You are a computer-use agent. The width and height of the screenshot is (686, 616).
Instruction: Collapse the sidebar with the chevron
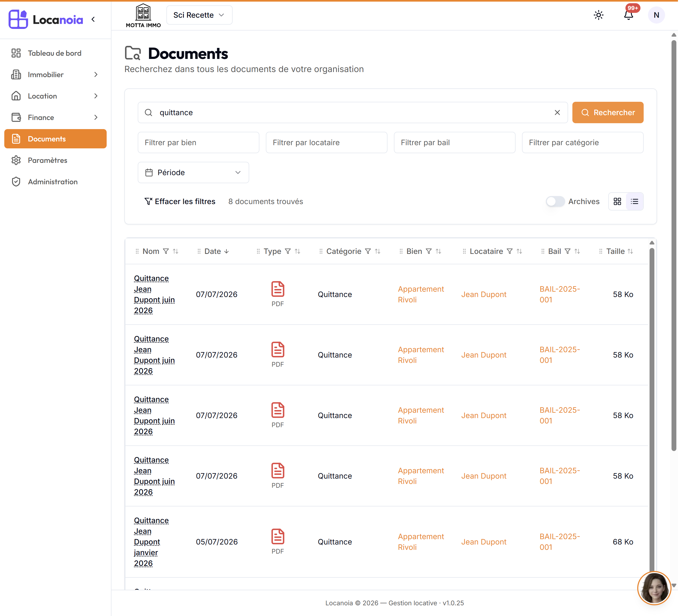pos(93,20)
